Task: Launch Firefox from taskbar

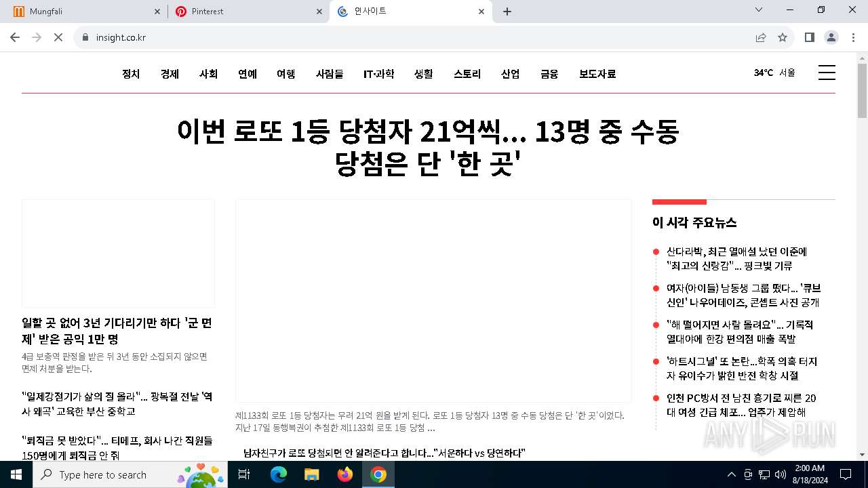Action: pos(345,474)
